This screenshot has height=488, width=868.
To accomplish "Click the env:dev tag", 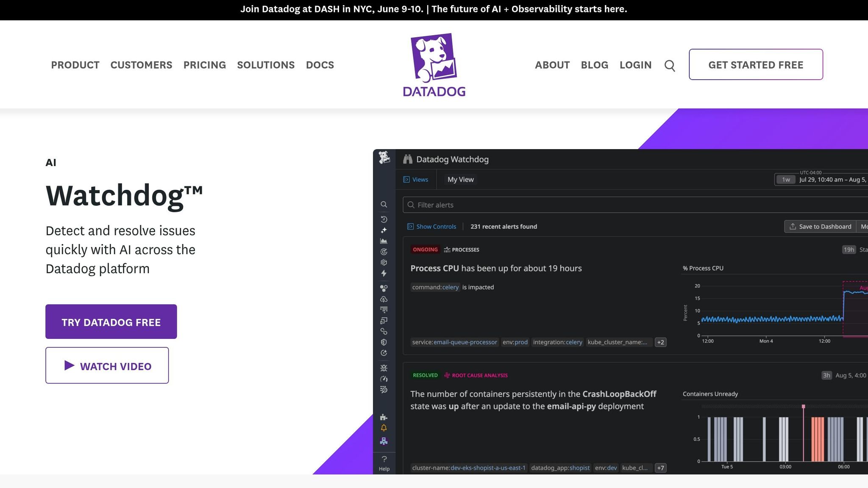I will tap(606, 468).
